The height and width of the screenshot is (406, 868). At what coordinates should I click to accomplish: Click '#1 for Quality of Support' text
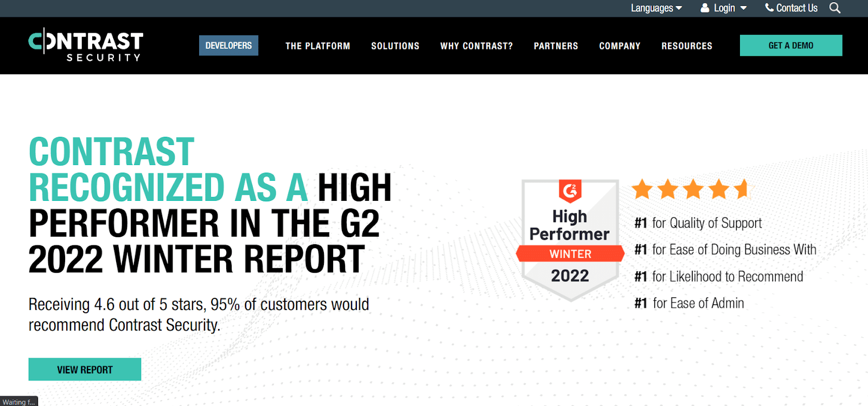click(x=698, y=223)
